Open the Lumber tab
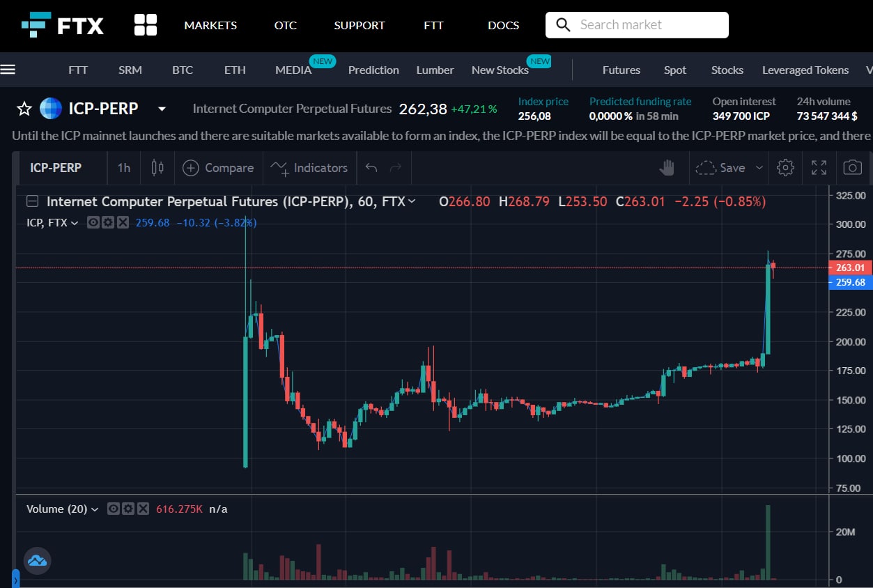This screenshot has height=588, width=873. (x=435, y=70)
